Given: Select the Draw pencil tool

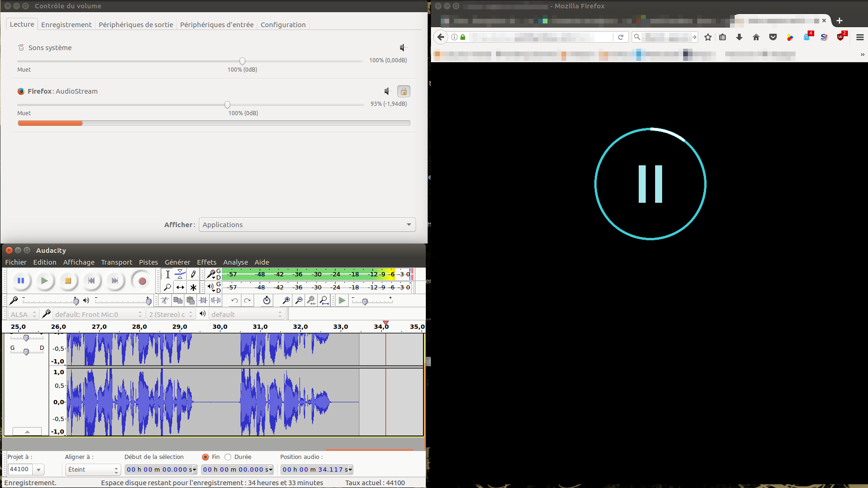Looking at the screenshot, I should [x=193, y=274].
